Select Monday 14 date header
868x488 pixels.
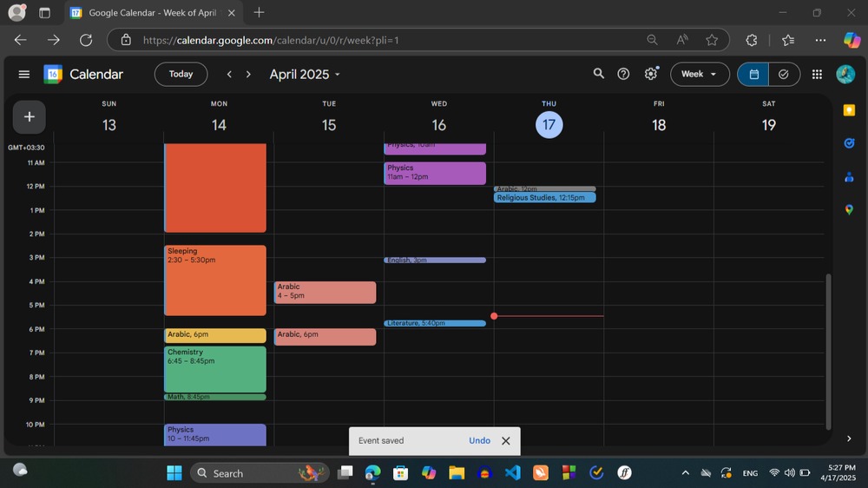click(x=219, y=125)
